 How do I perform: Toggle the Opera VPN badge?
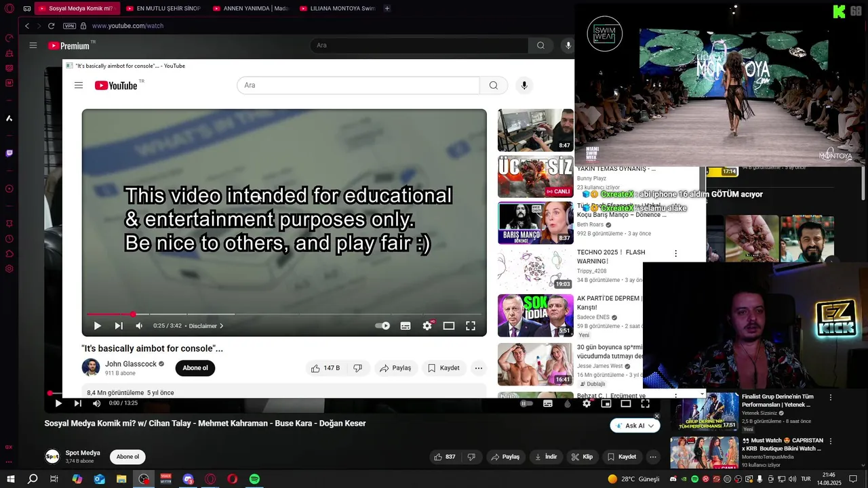point(69,26)
